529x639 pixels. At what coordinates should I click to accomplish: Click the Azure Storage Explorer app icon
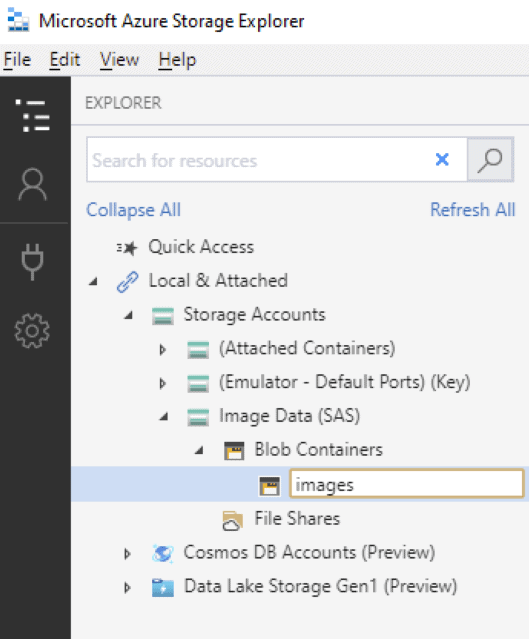click(18, 20)
